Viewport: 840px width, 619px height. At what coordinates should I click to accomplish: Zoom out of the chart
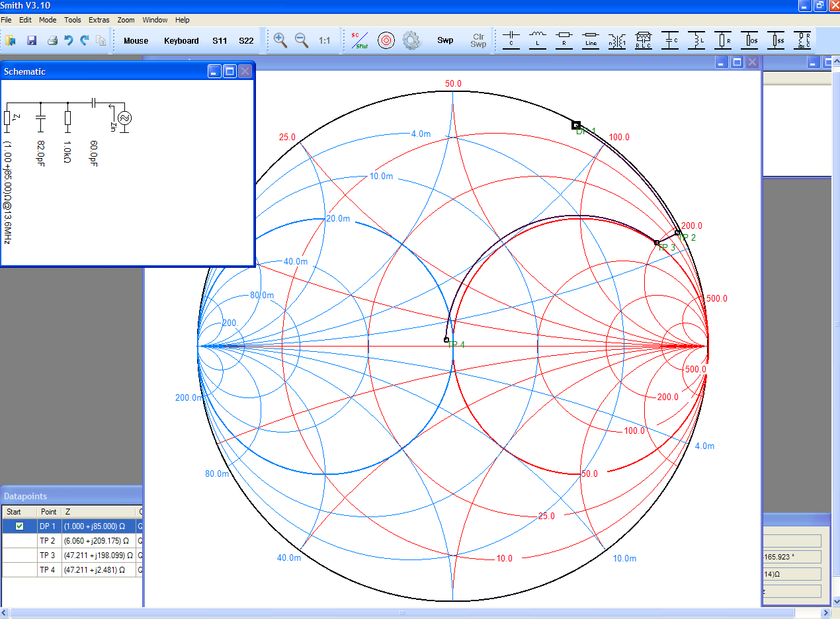click(302, 40)
